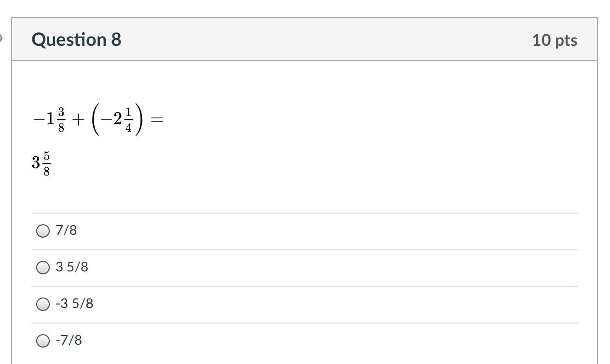Click the "-7/8" answer label text

(69, 340)
